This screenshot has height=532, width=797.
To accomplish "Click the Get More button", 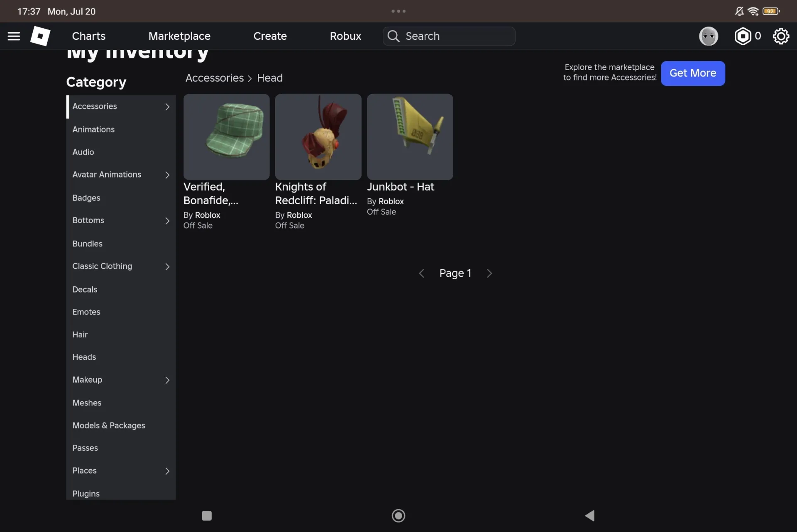I will pos(692,73).
